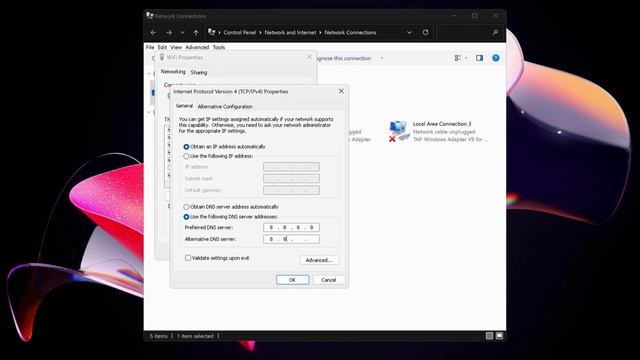Open address bar history dropdown arrow

(409, 32)
